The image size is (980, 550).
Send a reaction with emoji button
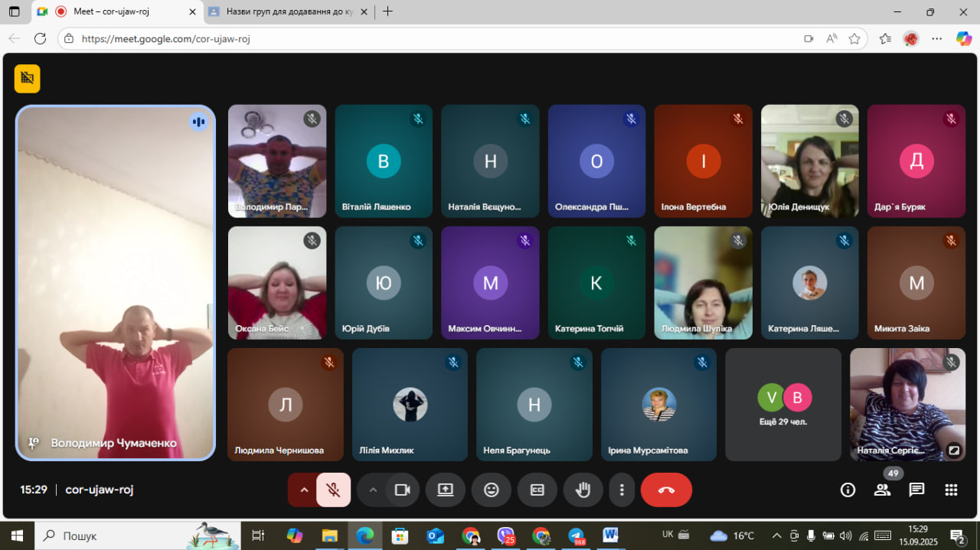[492, 490]
